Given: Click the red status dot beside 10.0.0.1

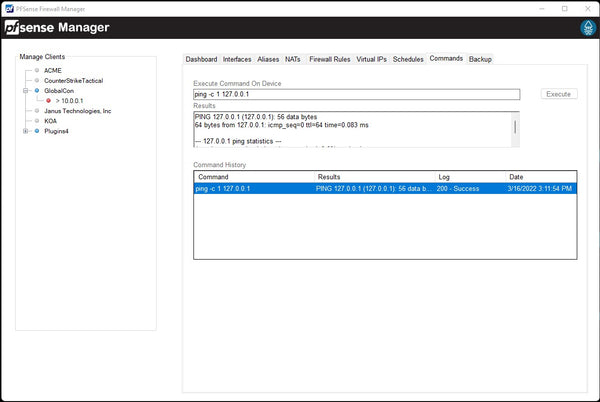Looking at the screenshot, I should [48, 101].
